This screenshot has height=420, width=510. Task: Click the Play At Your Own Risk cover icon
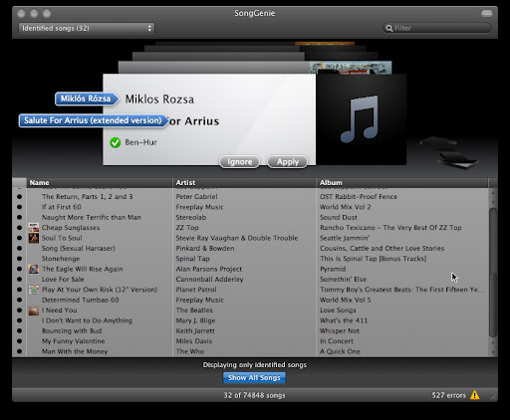point(34,290)
